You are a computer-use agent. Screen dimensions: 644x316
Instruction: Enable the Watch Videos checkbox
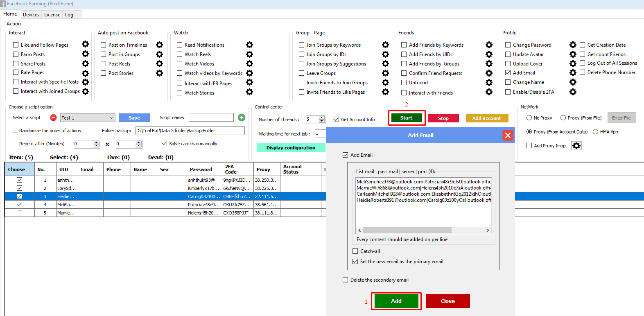[179, 63]
